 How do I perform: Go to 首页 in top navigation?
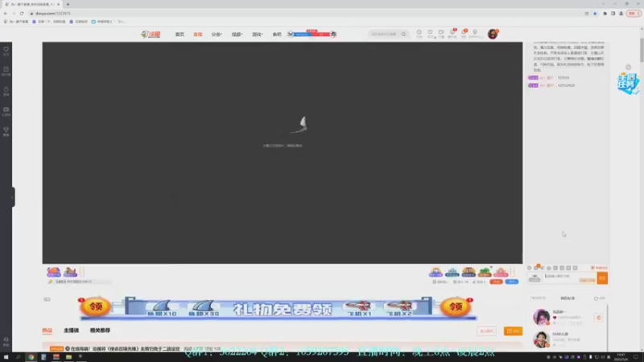pyautogui.click(x=180, y=35)
